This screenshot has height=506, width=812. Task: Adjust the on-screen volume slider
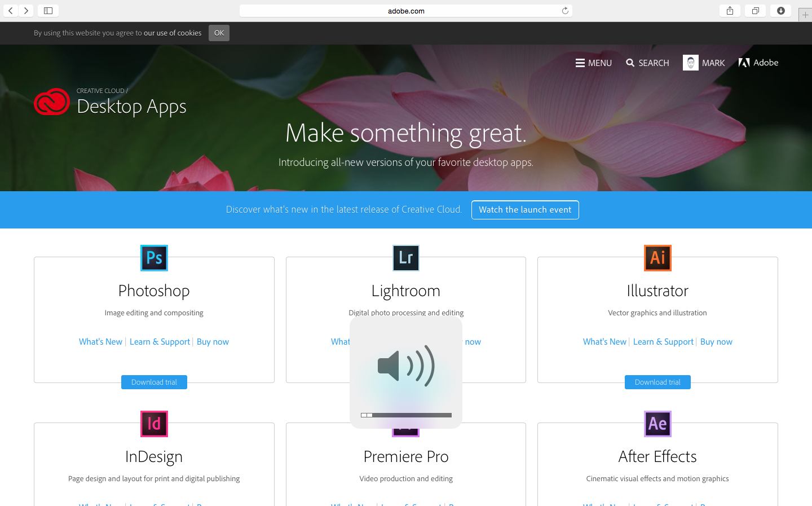pyautogui.click(x=405, y=415)
